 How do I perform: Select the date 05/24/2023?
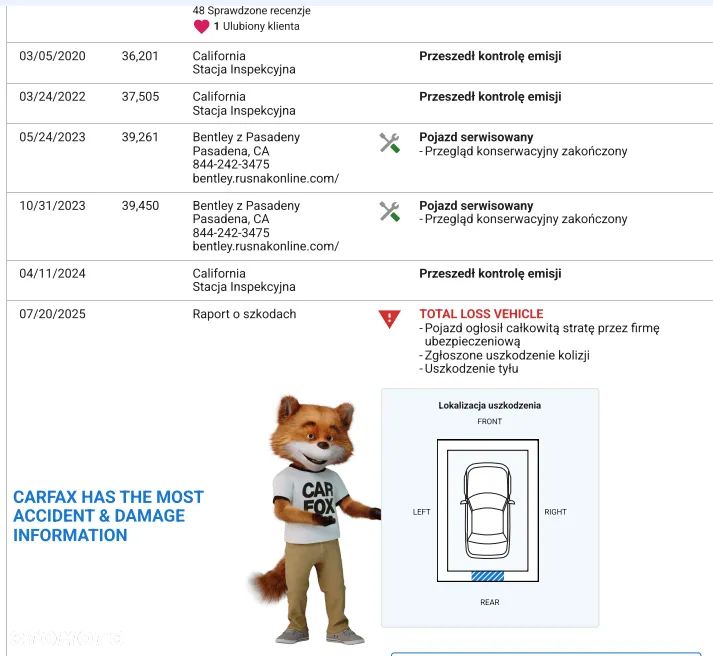52,137
